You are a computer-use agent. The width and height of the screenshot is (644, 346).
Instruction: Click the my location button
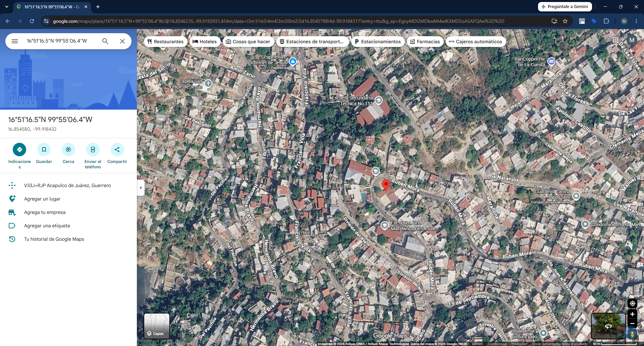pos(632,303)
